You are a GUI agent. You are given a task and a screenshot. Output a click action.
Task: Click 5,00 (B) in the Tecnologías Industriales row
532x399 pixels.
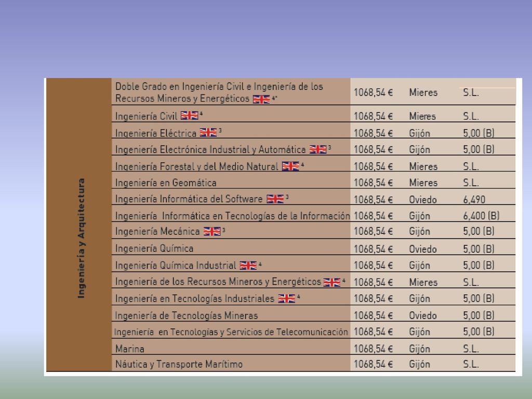point(478,298)
